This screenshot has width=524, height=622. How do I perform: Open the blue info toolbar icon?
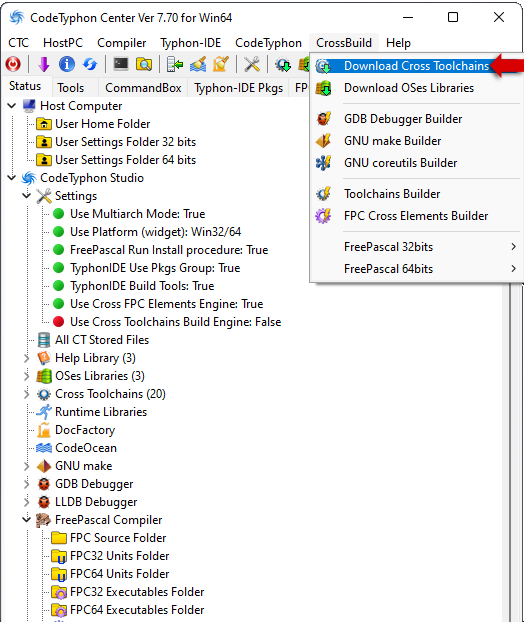pos(67,64)
